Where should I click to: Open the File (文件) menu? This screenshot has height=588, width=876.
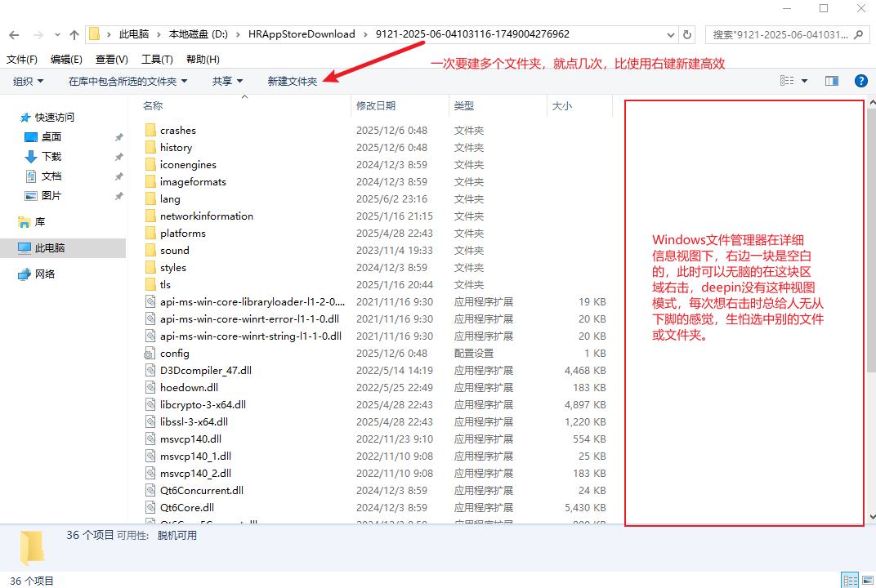(x=22, y=59)
